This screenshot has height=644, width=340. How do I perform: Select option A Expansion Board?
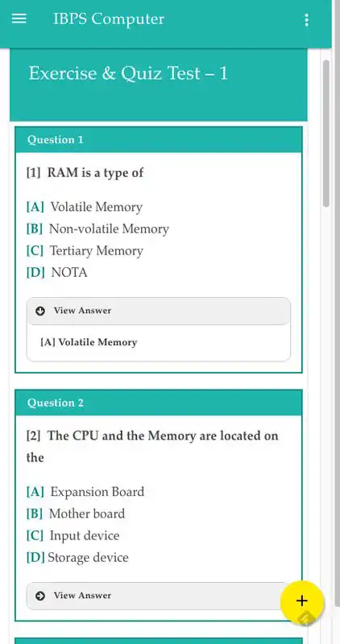[x=85, y=492]
